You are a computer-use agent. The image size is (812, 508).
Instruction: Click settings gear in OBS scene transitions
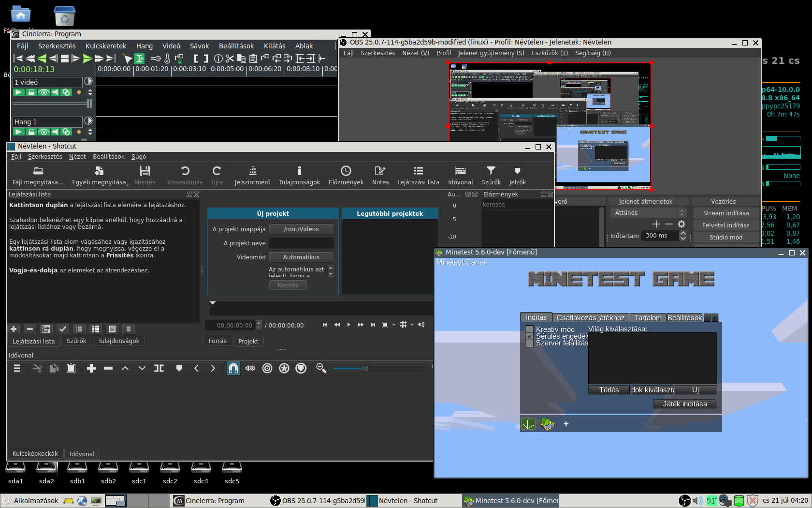(x=681, y=224)
